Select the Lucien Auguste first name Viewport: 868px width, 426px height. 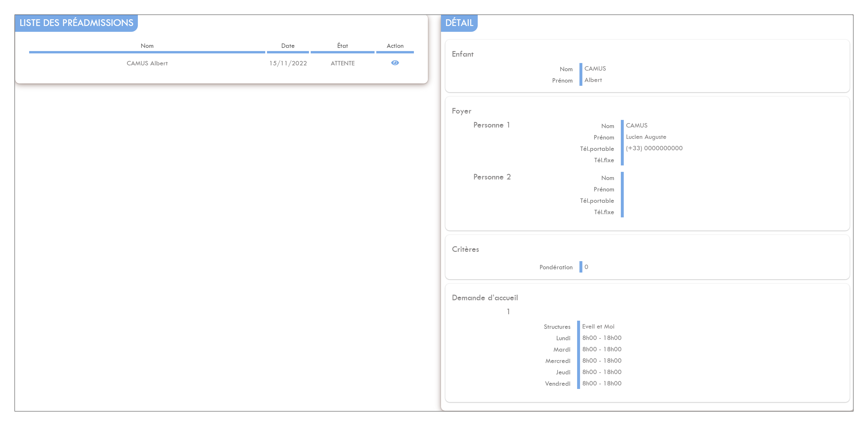click(x=646, y=137)
